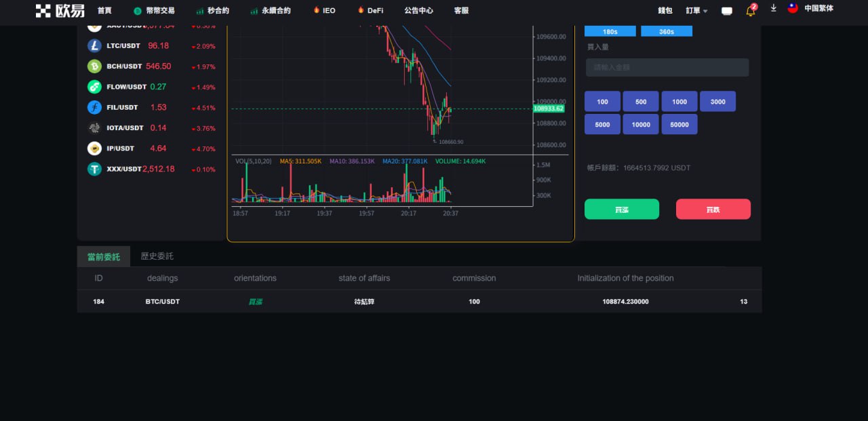Choose the FLOW/USDT coin icon
The image size is (868, 421).
pyautogui.click(x=94, y=87)
